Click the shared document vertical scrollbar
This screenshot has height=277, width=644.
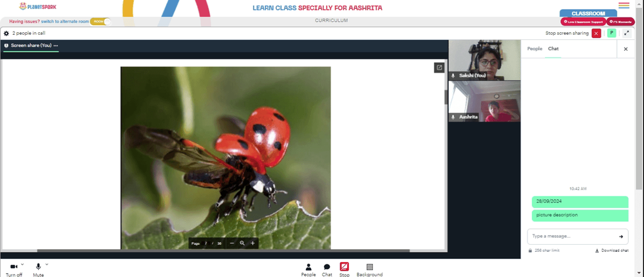[x=446, y=97]
